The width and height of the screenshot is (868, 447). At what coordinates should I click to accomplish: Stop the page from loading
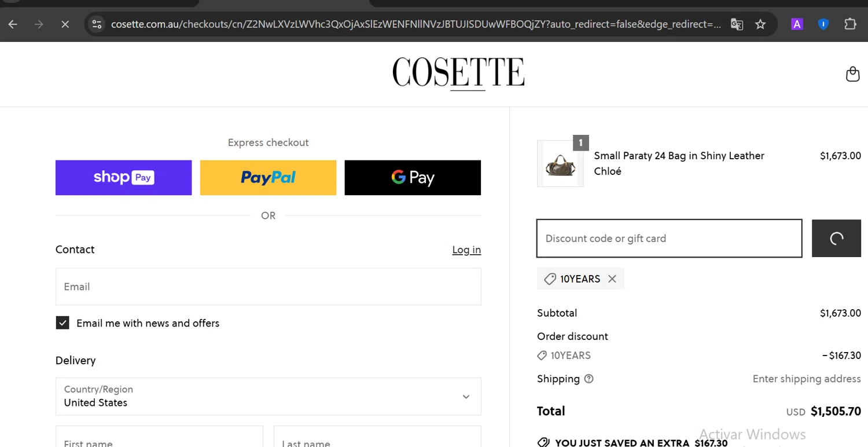click(x=65, y=24)
